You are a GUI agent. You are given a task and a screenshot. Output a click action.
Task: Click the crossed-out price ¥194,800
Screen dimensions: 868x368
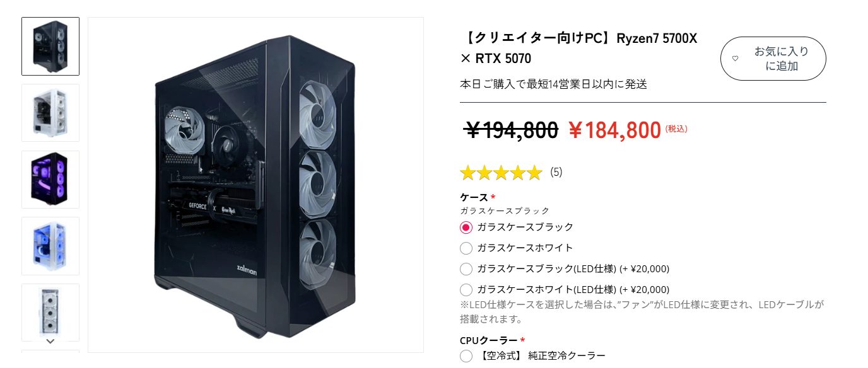tap(511, 130)
